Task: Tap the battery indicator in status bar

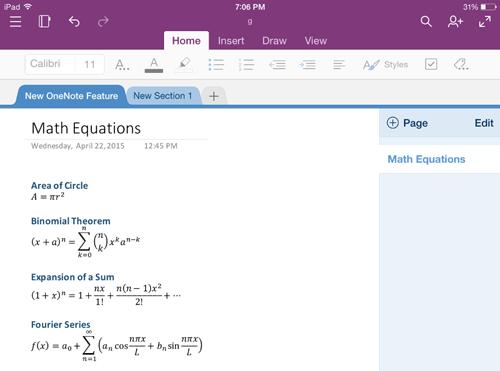Action: click(488, 7)
